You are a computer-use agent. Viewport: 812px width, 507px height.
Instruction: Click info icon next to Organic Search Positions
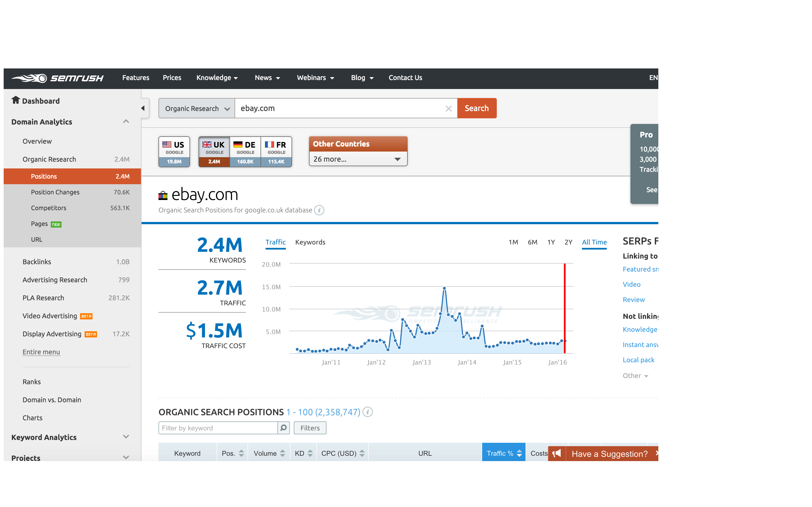click(x=368, y=412)
